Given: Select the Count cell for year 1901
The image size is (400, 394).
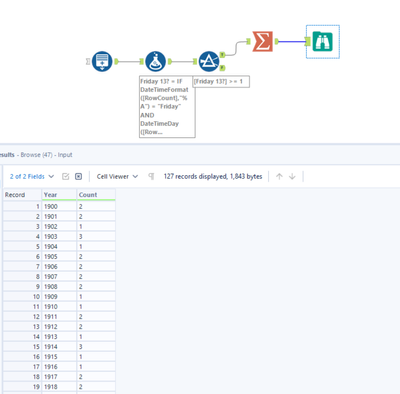Looking at the screenshot, I should pos(96,216).
